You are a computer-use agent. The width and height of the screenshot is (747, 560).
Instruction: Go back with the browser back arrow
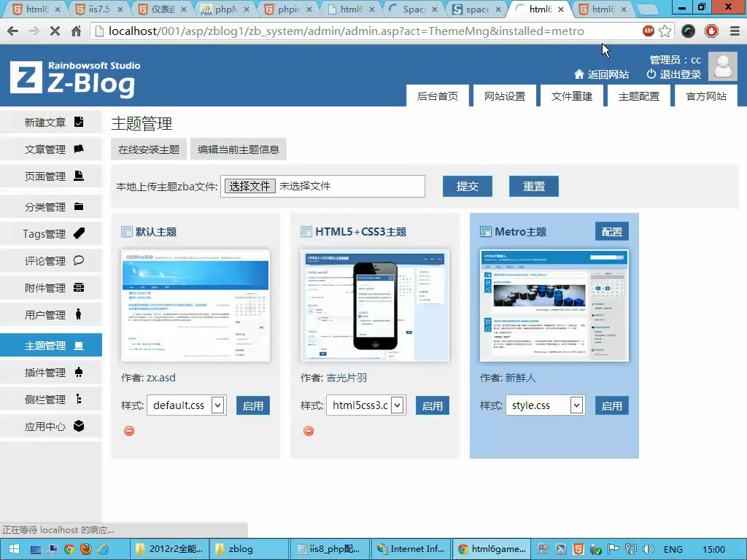point(13,31)
